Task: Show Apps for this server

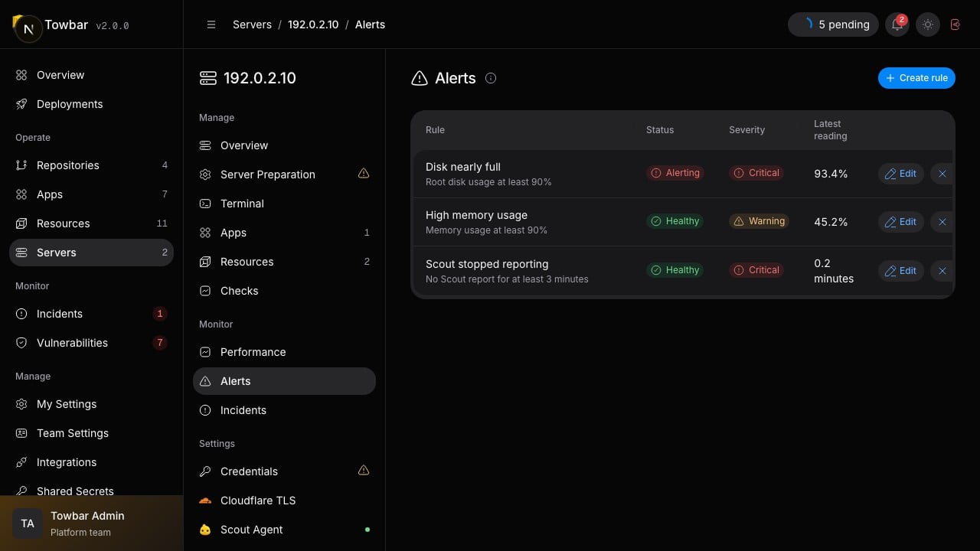Action: pos(284,233)
